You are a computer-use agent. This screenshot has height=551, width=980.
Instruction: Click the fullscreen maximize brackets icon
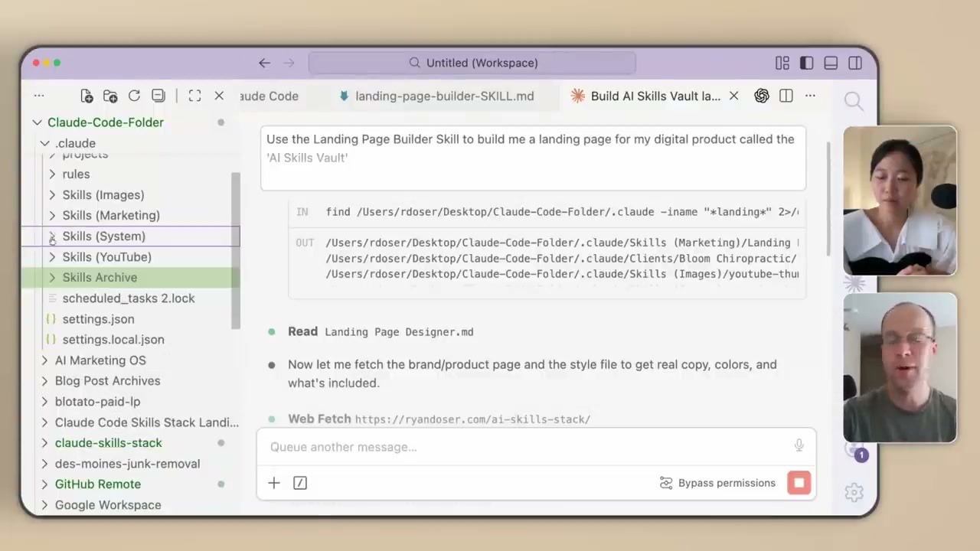click(x=194, y=96)
